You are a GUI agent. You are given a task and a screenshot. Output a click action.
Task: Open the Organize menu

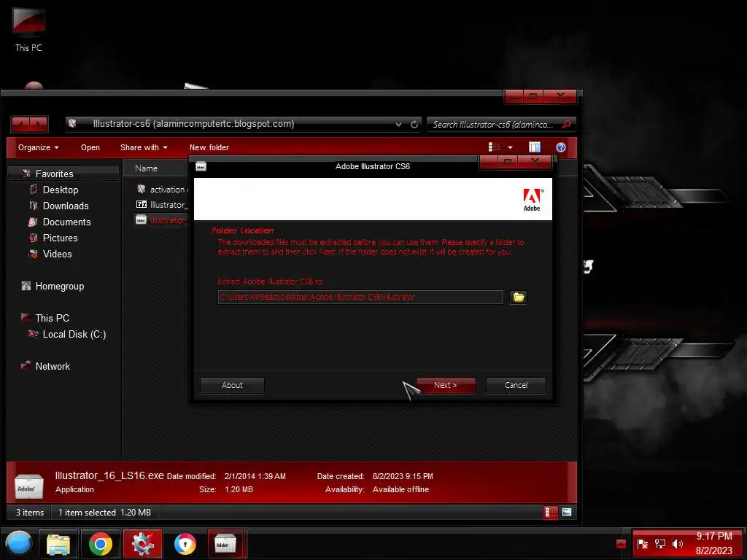(38, 147)
